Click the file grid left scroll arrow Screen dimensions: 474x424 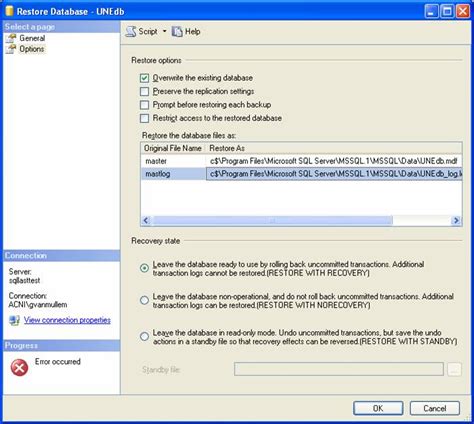click(146, 220)
